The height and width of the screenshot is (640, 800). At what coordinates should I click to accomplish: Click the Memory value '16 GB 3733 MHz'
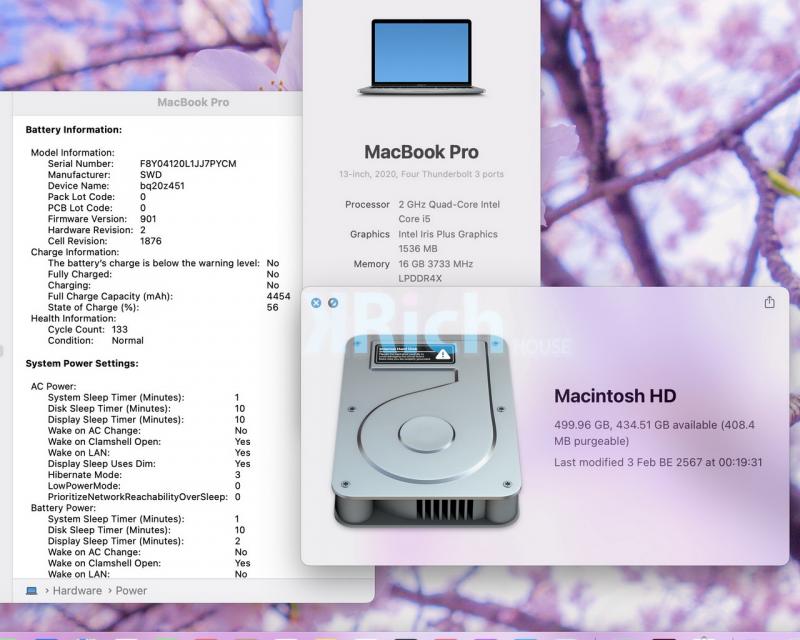[x=436, y=264]
